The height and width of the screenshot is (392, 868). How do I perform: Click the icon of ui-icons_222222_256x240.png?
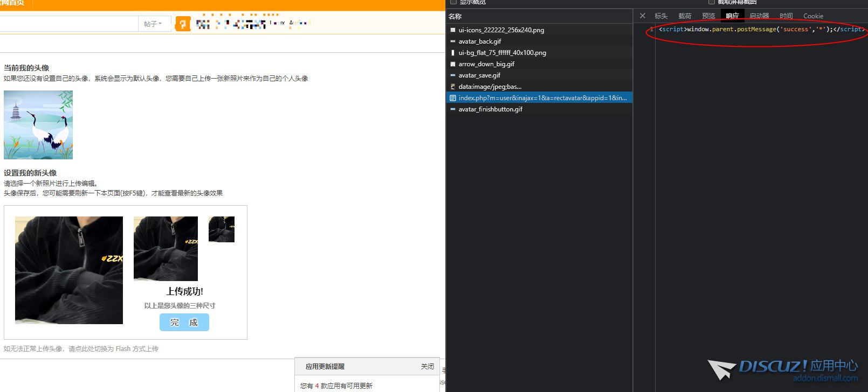coord(453,30)
